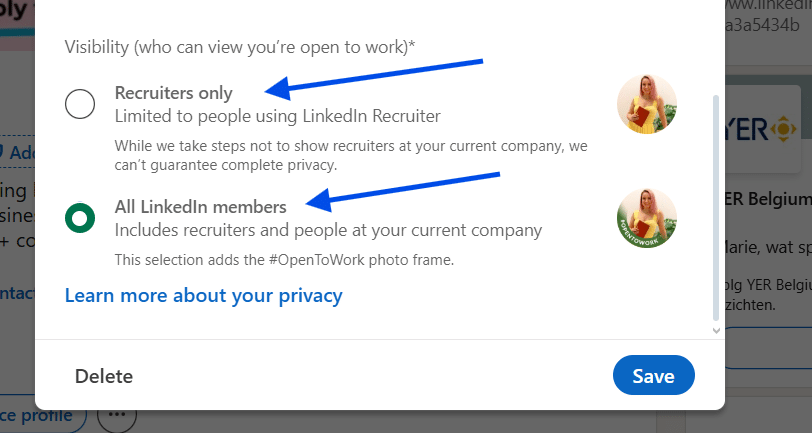812x433 pixels.
Task: Click the dialog's scroll down arrow
Action: (715, 329)
